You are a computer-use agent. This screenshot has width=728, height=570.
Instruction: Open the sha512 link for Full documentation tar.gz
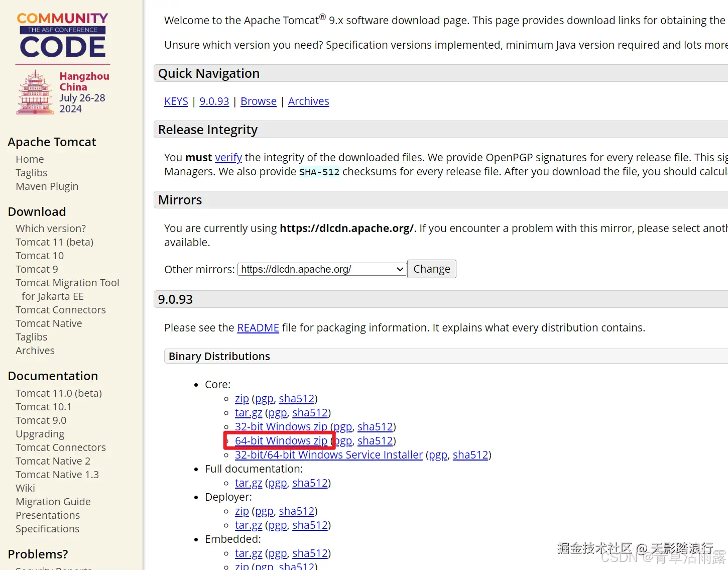pyautogui.click(x=310, y=483)
